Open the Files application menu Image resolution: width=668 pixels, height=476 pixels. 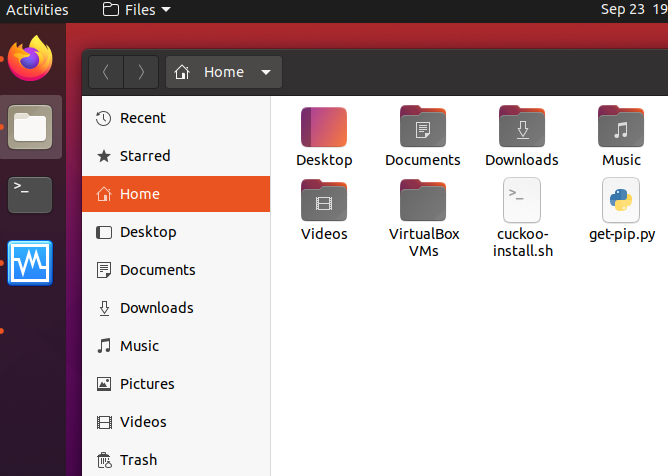click(137, 9)
